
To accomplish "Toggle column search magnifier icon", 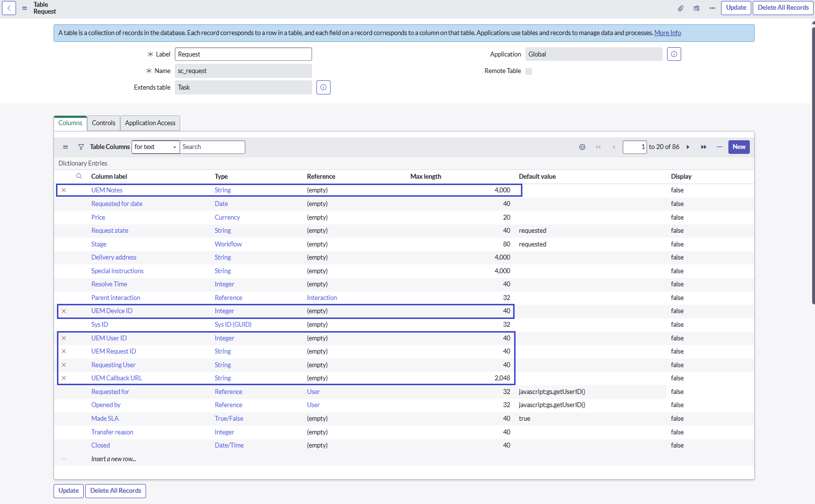I will pos(79,176).
